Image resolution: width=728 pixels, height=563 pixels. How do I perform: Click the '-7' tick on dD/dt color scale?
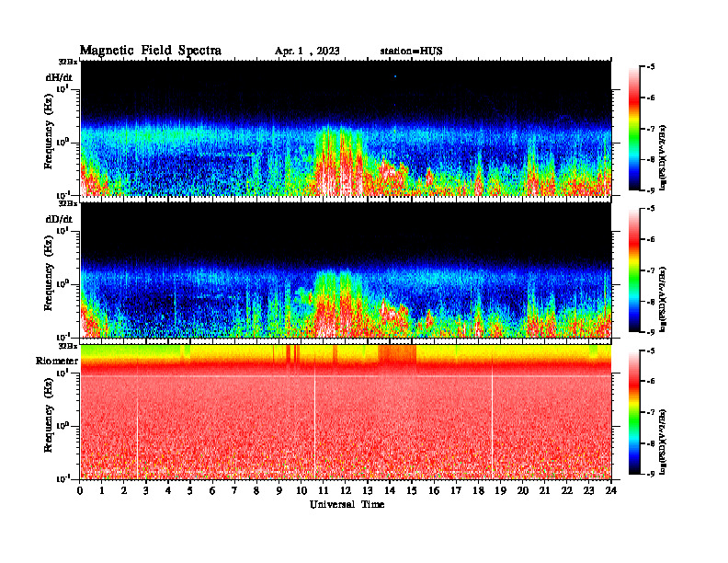click(651, 270)
